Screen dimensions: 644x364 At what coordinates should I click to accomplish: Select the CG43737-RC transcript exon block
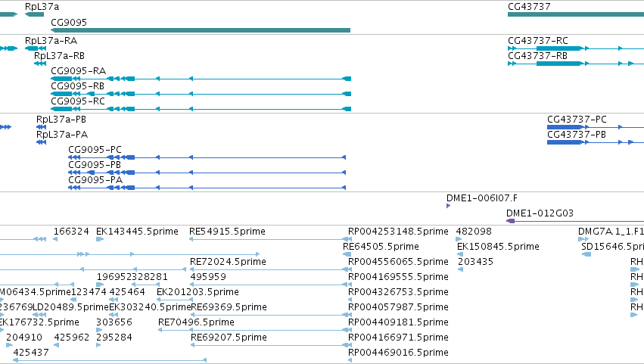point(559,48)
